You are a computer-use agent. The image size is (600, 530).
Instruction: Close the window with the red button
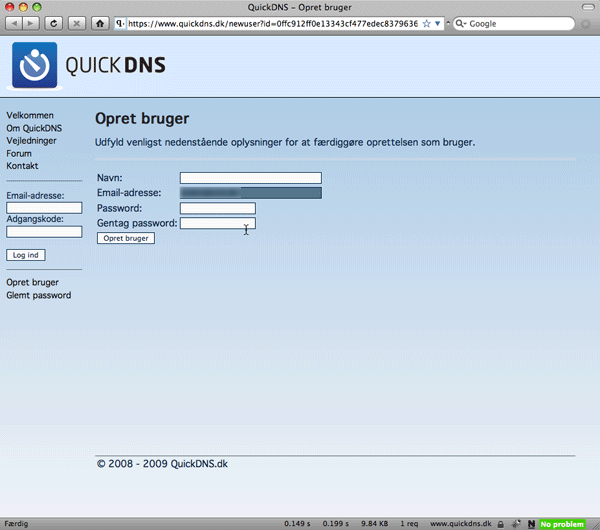click(x=9, y=7)
